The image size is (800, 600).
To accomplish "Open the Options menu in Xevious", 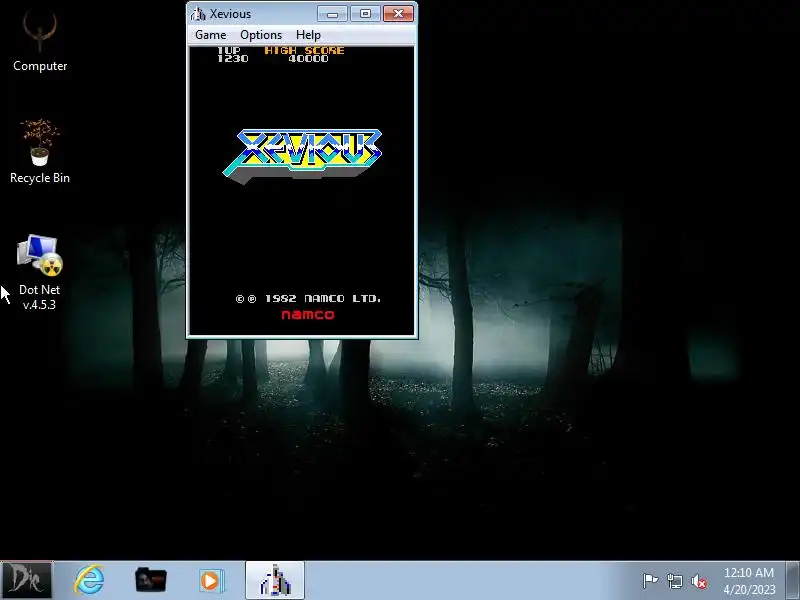I will tap(261, 35).
